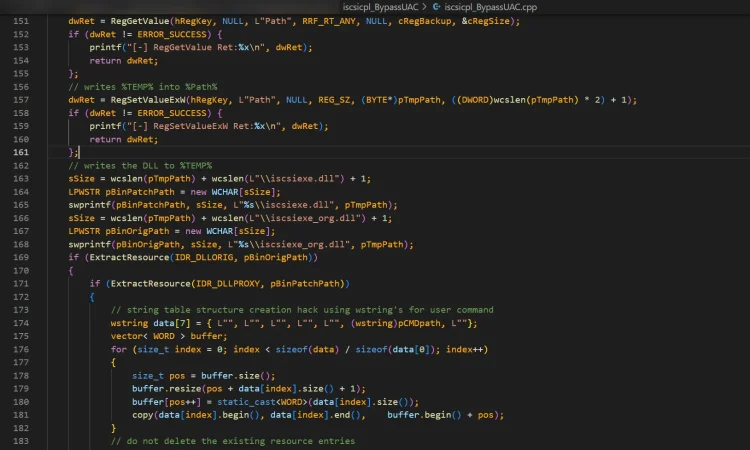Select line number 161 in the gutter
Viewport: 750px width, 450px height.
point(21,152)
